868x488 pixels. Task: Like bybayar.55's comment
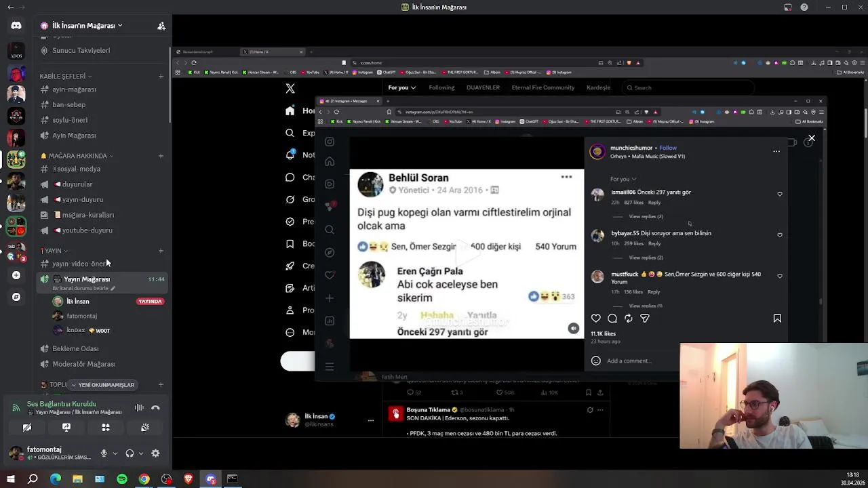point(779,235)
